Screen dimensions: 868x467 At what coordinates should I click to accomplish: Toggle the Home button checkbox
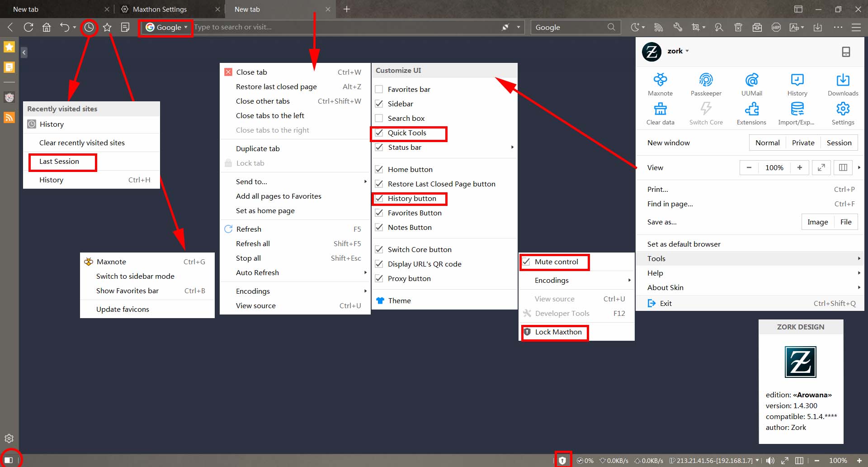click(379, 169)
